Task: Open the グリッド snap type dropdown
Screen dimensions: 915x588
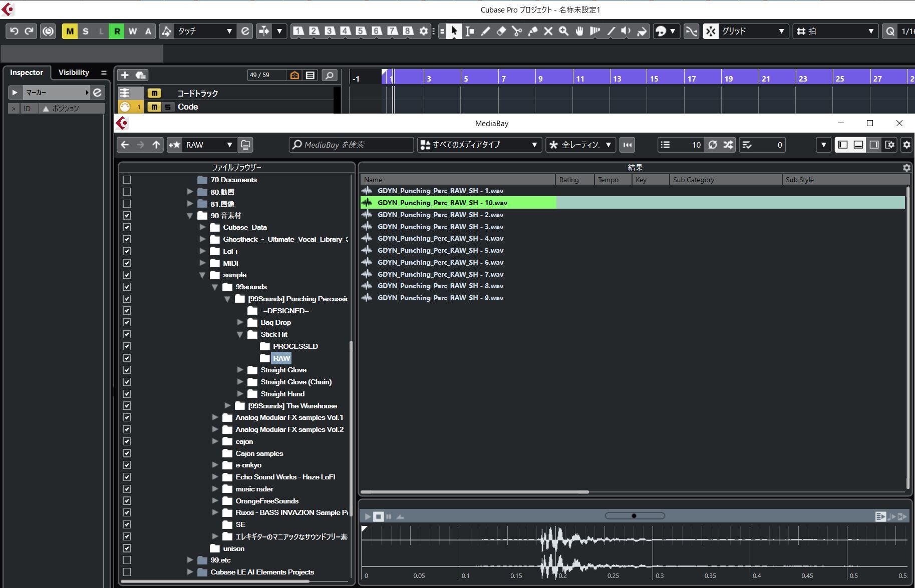Action: coord(752,31)
